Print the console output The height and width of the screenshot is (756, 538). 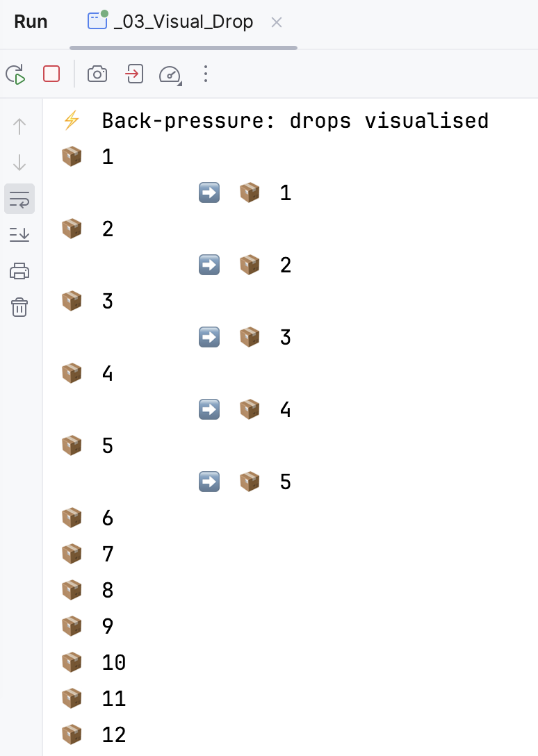point(19,271)
